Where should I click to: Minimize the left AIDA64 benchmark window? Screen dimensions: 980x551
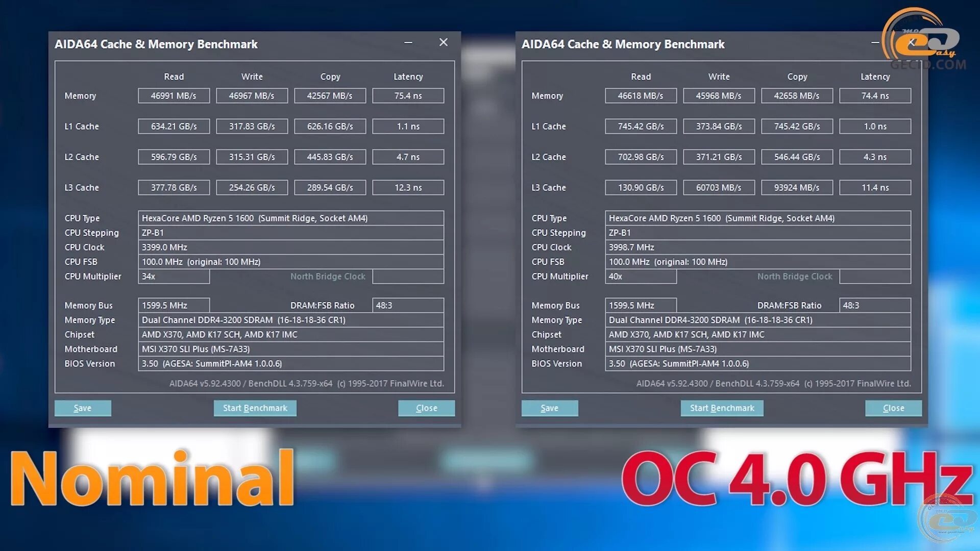point(408,43)
